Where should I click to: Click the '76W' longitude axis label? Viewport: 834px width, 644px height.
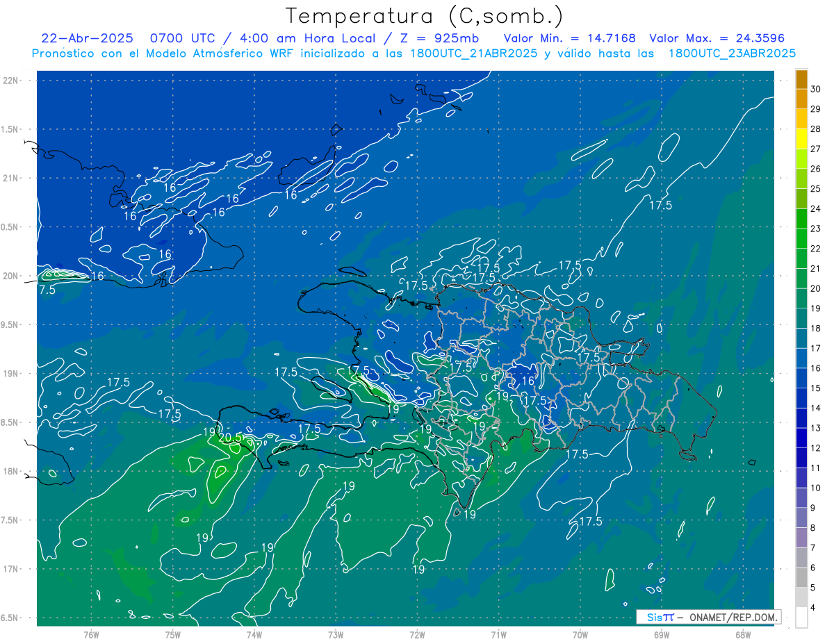click(x=91, y=635)
